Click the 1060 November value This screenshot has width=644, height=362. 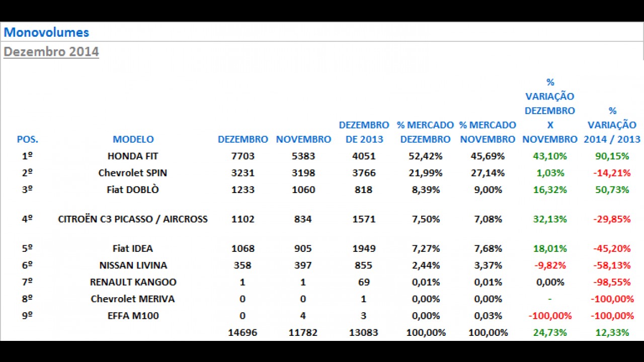(303, 190)
